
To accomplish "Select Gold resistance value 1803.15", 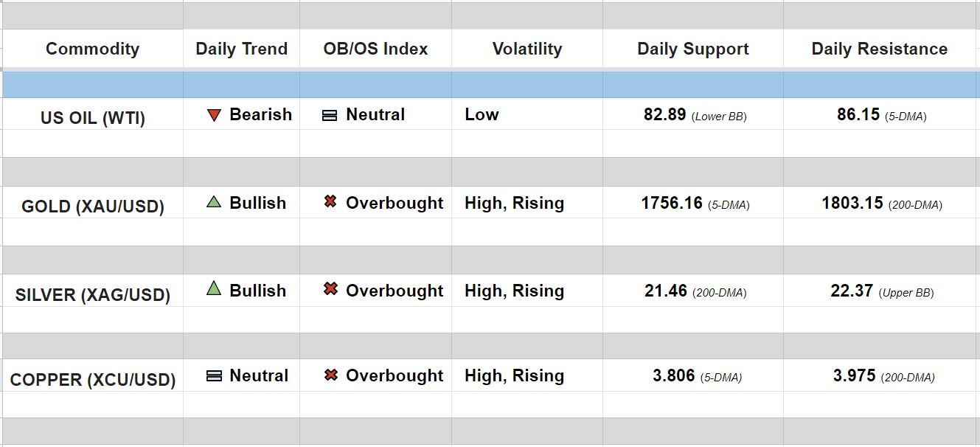I will [852, 203].
